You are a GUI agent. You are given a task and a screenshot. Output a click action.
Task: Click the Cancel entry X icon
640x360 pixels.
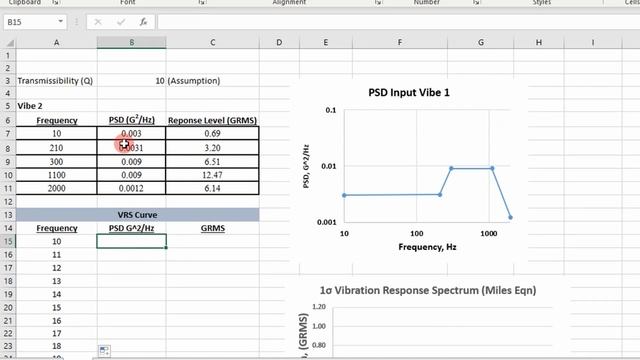coord(98,22)
